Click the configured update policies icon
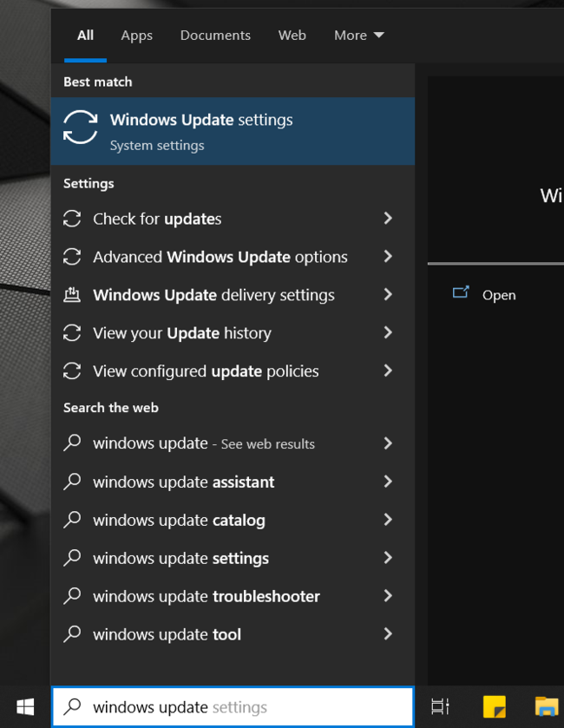The height and width of the screenshot is (728, 564). 72,371
